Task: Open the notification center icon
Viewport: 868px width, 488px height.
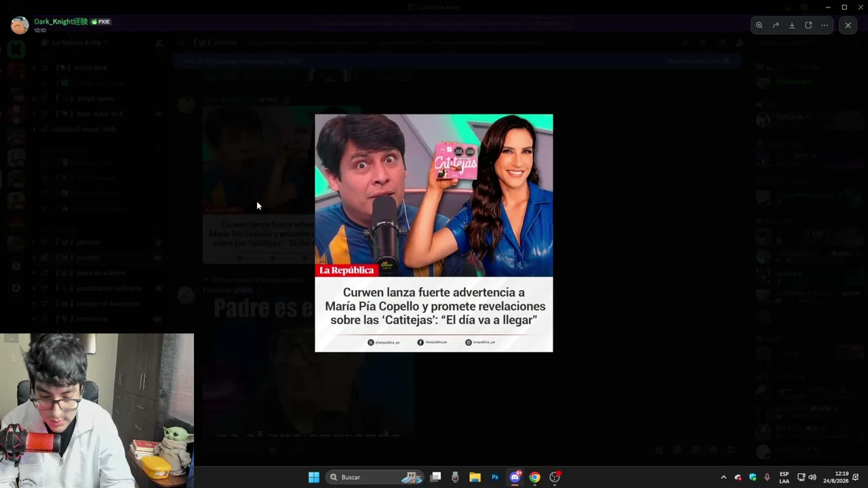Action: [x=856, y=477]
